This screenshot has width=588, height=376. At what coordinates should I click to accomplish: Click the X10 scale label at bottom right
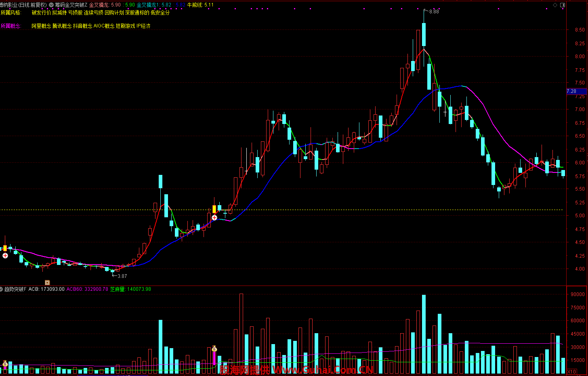pyautogui.click(x=572, y=372)
